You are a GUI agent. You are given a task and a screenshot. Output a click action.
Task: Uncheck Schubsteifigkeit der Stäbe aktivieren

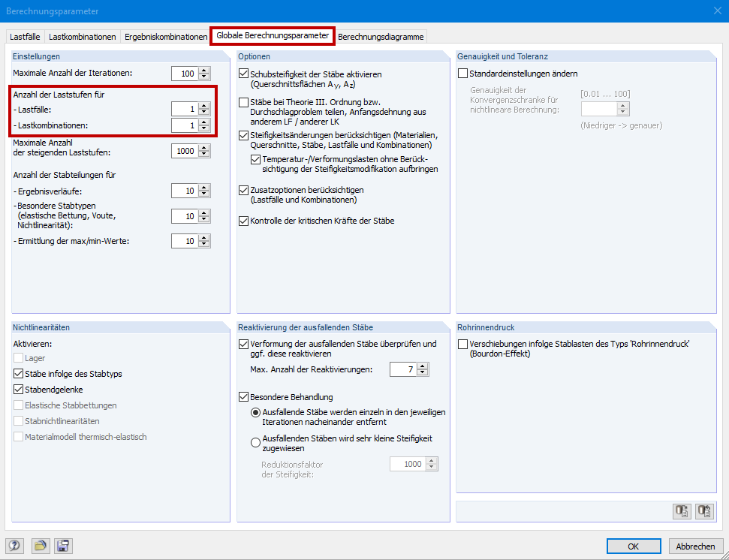(x=243, y=74)
